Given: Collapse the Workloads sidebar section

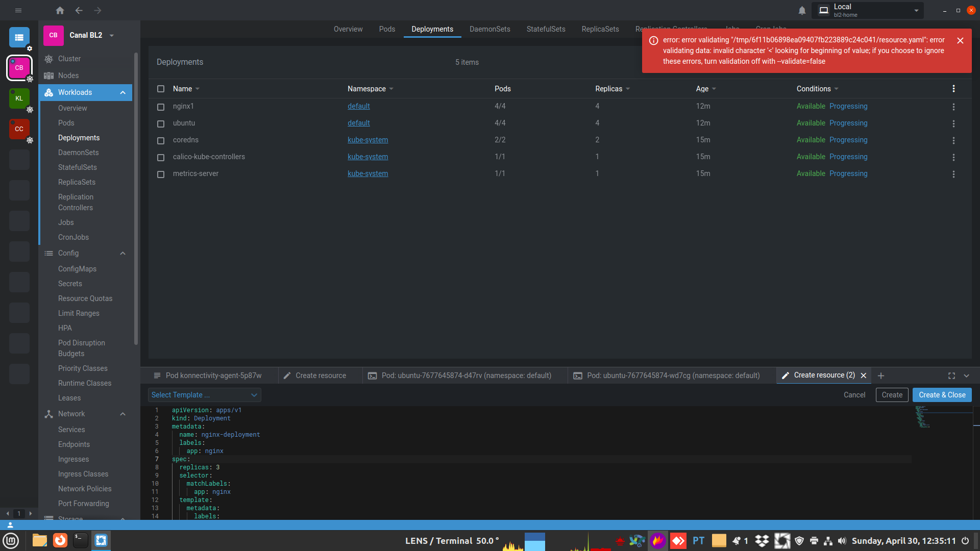Looking at the screenshot, I should point(122,92).
